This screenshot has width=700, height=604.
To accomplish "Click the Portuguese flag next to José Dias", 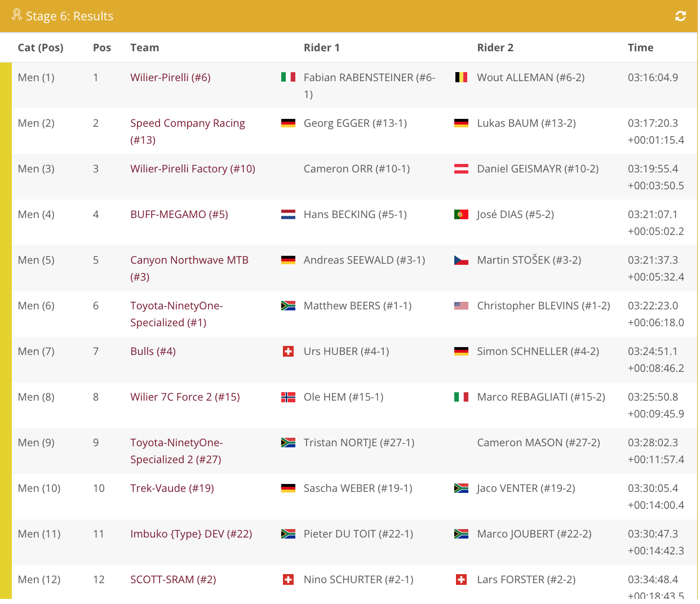I will (x=461, y=214).
